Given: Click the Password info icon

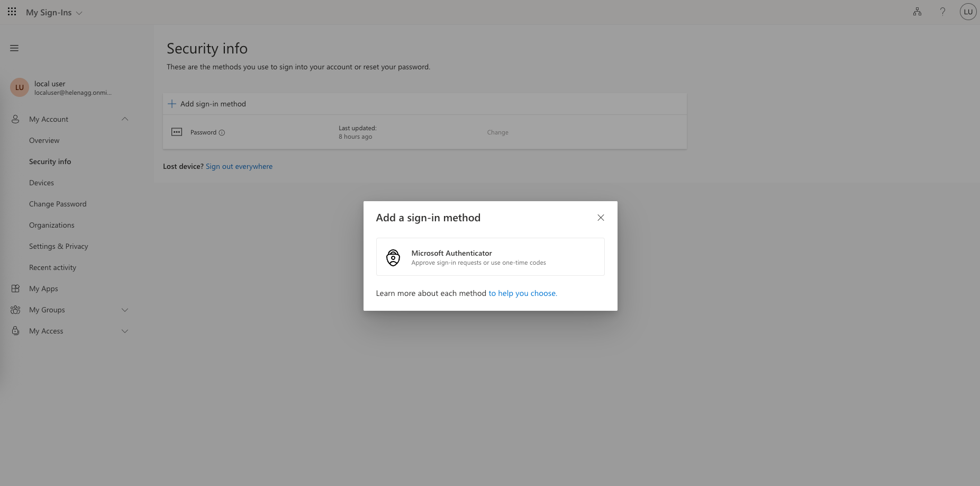Looking at the screenshot, I should (x=222, y=133).
